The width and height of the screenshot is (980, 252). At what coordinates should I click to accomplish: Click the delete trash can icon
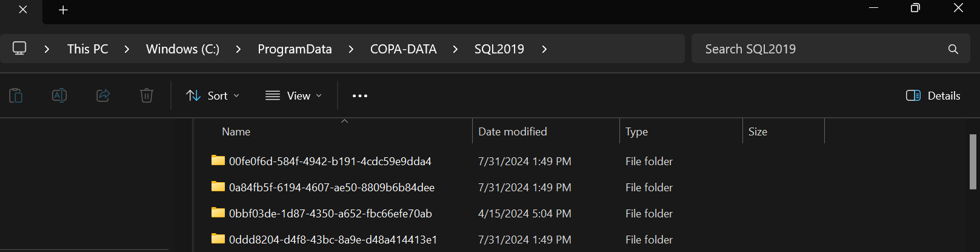(147, 95)
